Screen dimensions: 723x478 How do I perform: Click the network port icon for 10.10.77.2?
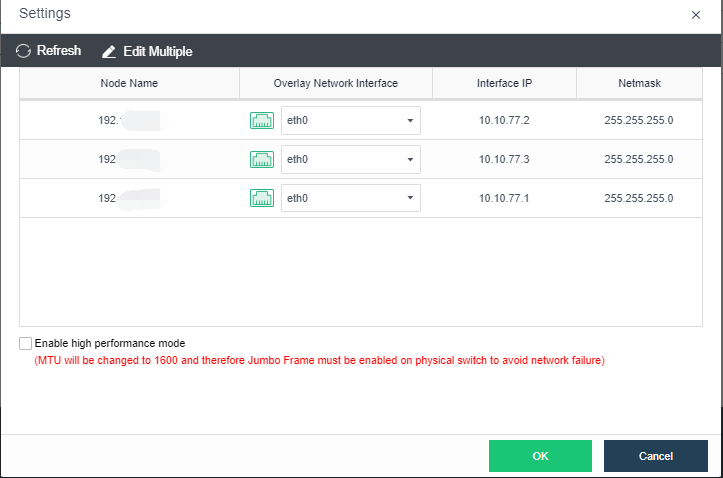[261, 121]
